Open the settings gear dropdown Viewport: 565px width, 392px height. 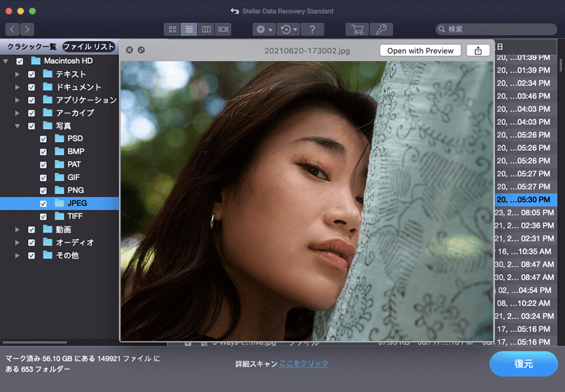[263, 29]
